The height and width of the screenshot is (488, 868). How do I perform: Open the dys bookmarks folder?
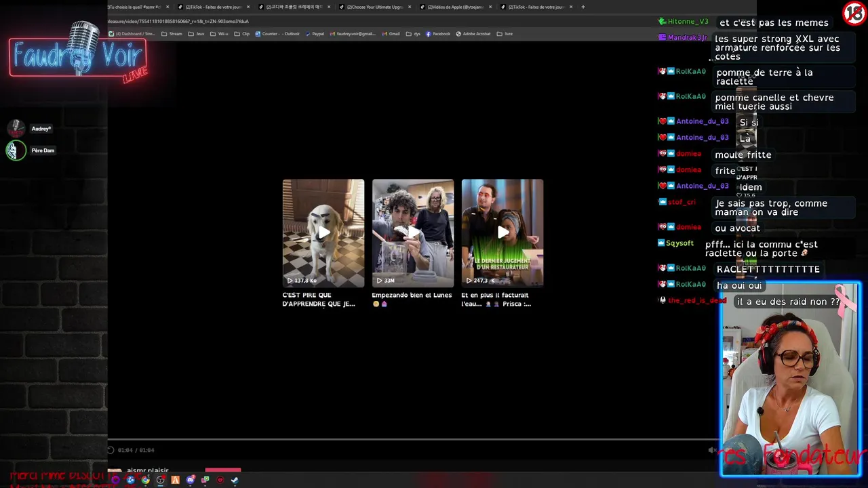(x=414, y=34)
